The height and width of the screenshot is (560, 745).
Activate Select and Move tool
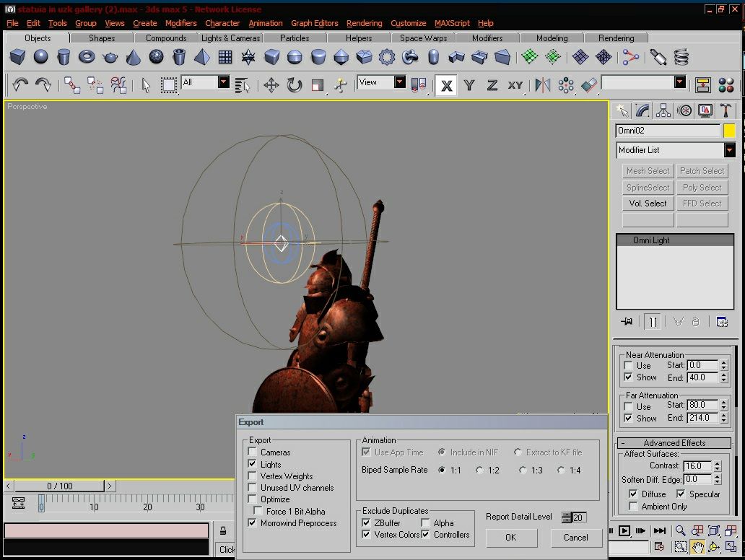271,85
